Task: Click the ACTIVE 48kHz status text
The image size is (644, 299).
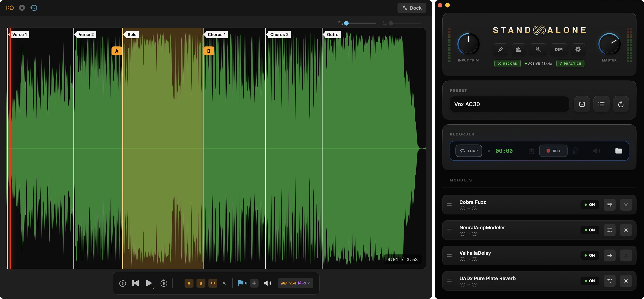Action: pyautogui.click(x=538, y=64)
